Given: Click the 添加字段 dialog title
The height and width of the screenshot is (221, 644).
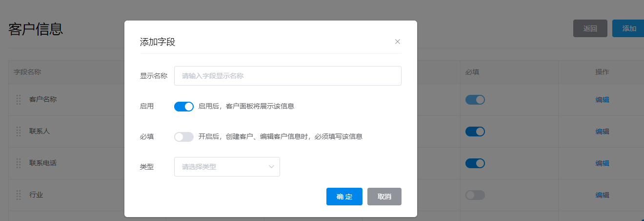Looking at the screenshot, I should pyautogui.click(x=158, y=42).
